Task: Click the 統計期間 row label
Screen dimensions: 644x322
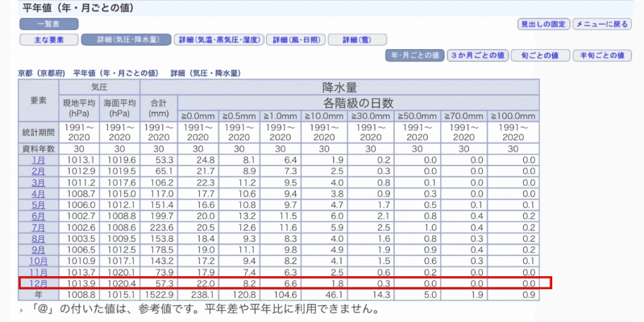Action: coord(38,132)
